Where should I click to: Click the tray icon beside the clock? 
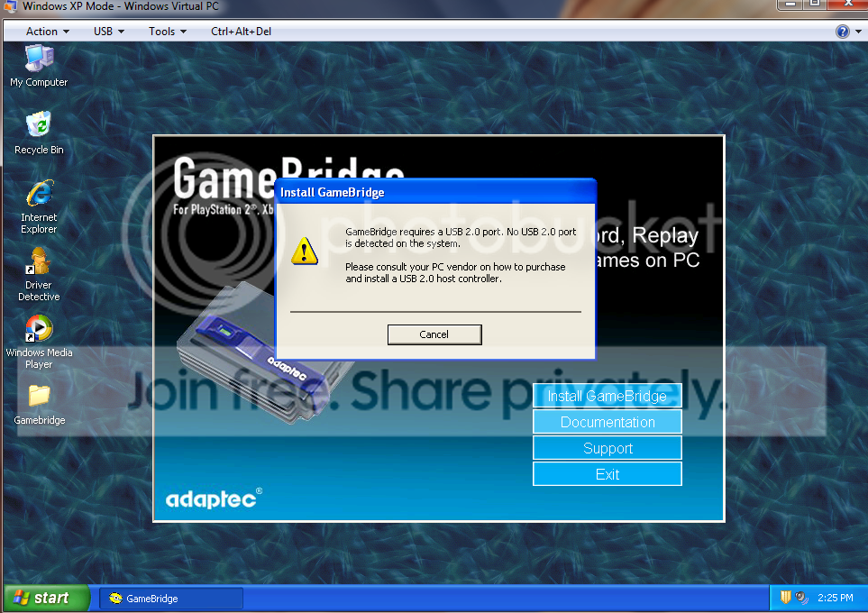click(801, 598)
